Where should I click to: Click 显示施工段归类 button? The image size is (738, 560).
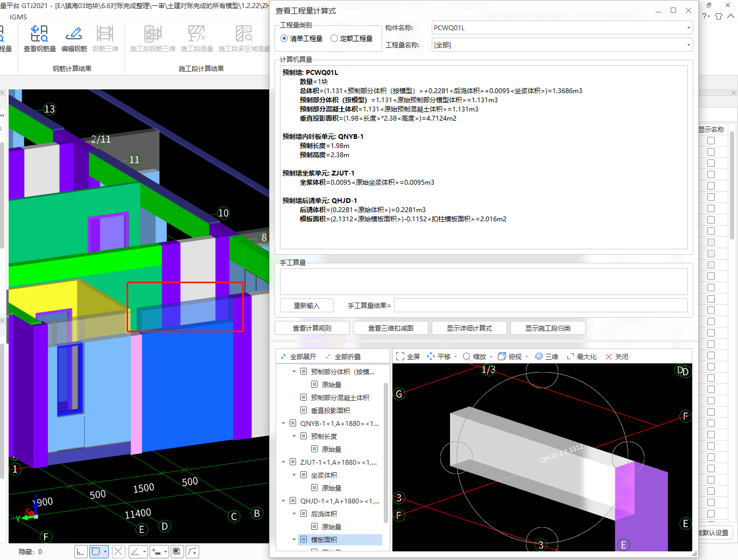click(548, 328)
